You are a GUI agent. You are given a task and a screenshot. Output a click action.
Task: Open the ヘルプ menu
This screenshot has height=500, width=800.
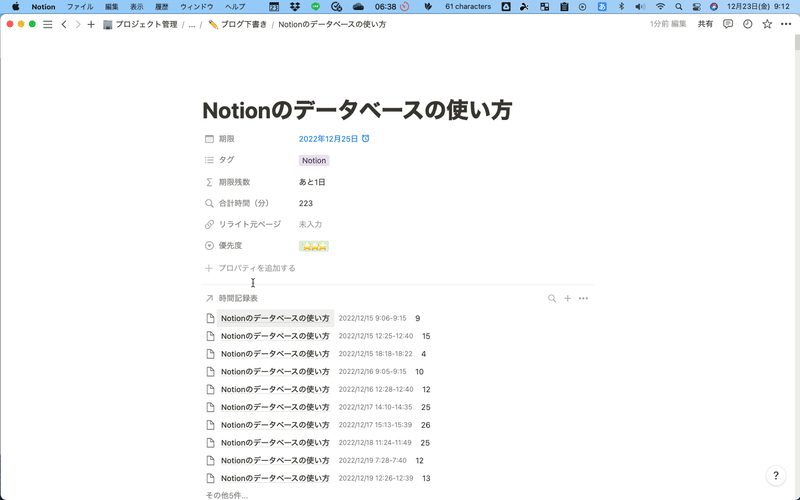point(235,7)
